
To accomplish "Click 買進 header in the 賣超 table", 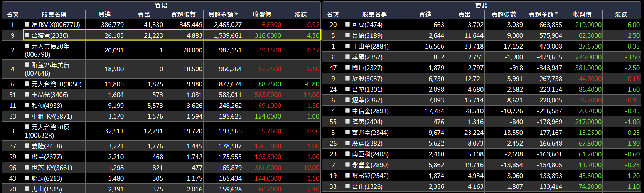I will click(425, 14).
